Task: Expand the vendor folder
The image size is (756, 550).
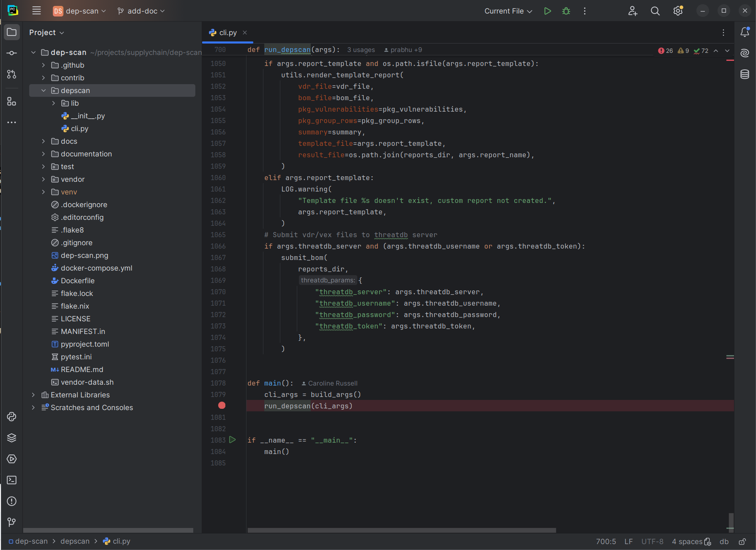Action: pos(44,179)
